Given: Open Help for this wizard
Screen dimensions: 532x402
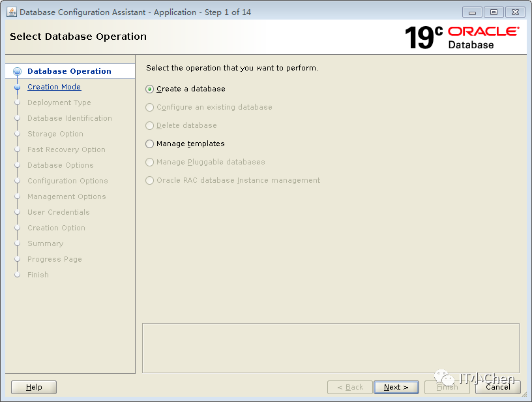Looking at the screenshot, I should [x=34, y=387].
